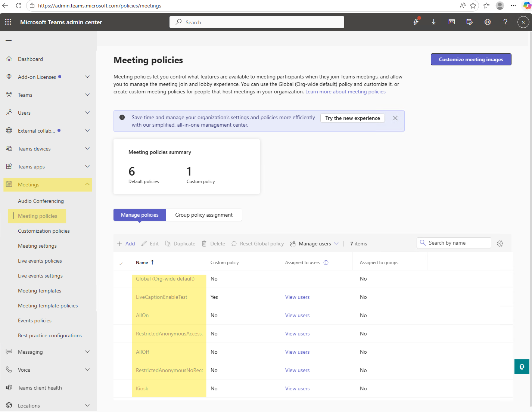Click the info icon beside Assigned to users
This screenshot has width=532, height=412.
(x=326, y=263)
